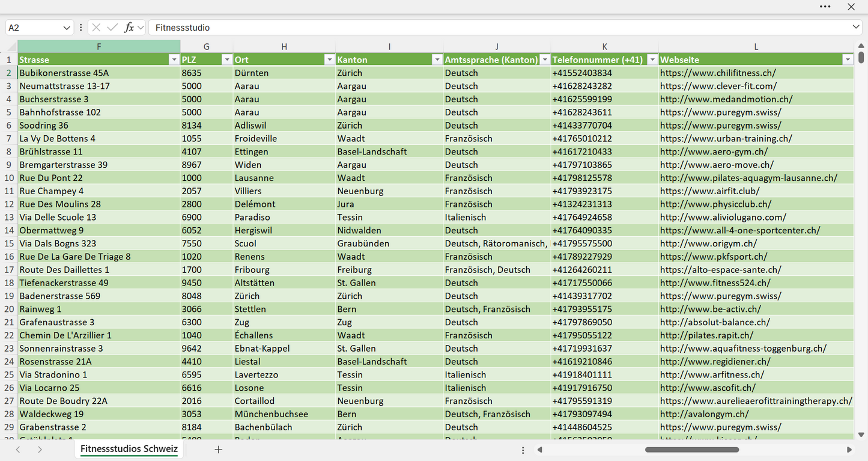Viewport: 868px width, 461px height.
Task: Click the Insert Function fx icon
Action: click(x=129, y=28)
